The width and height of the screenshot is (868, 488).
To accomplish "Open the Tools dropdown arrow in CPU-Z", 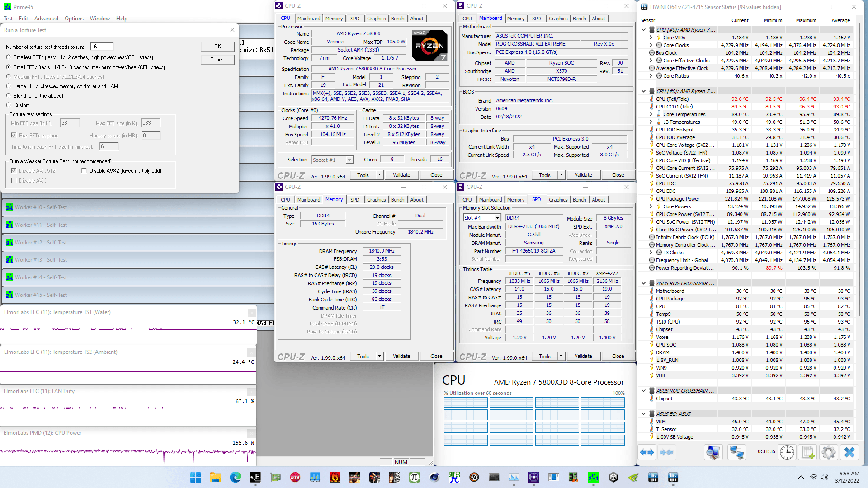I will tap(379, 175).
